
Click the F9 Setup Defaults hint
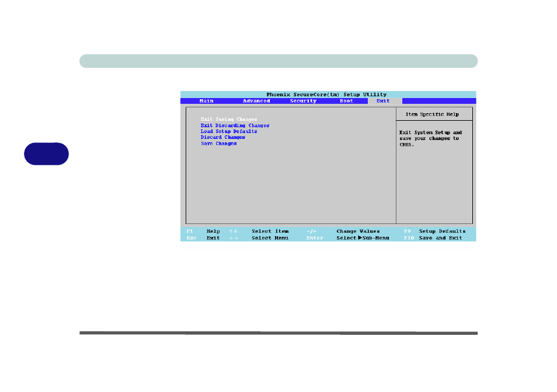click(x=434, y=232)
